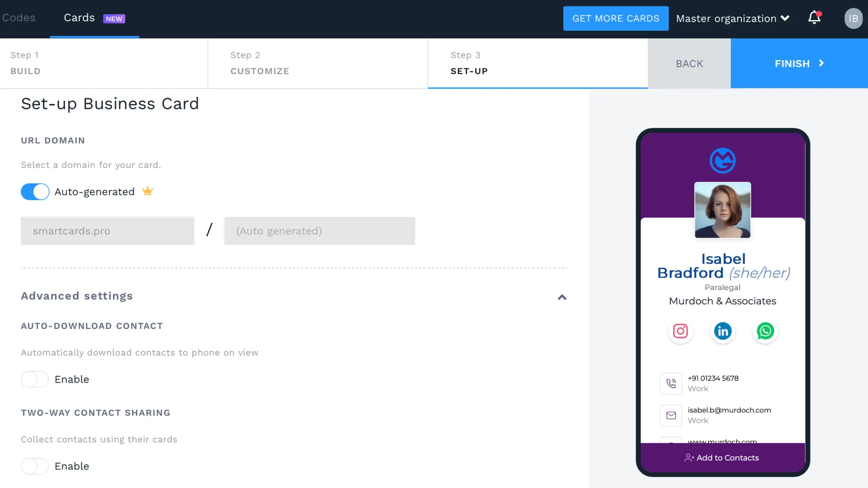
Task: Click the notification bell icon
Action: pos(815,18)
